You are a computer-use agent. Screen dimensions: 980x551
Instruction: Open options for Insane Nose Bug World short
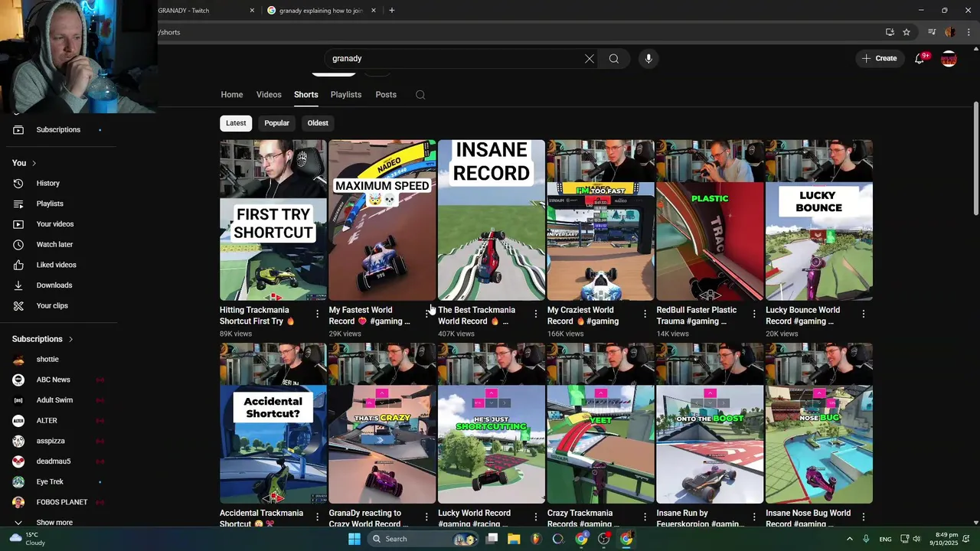click(x=864, y=517)
